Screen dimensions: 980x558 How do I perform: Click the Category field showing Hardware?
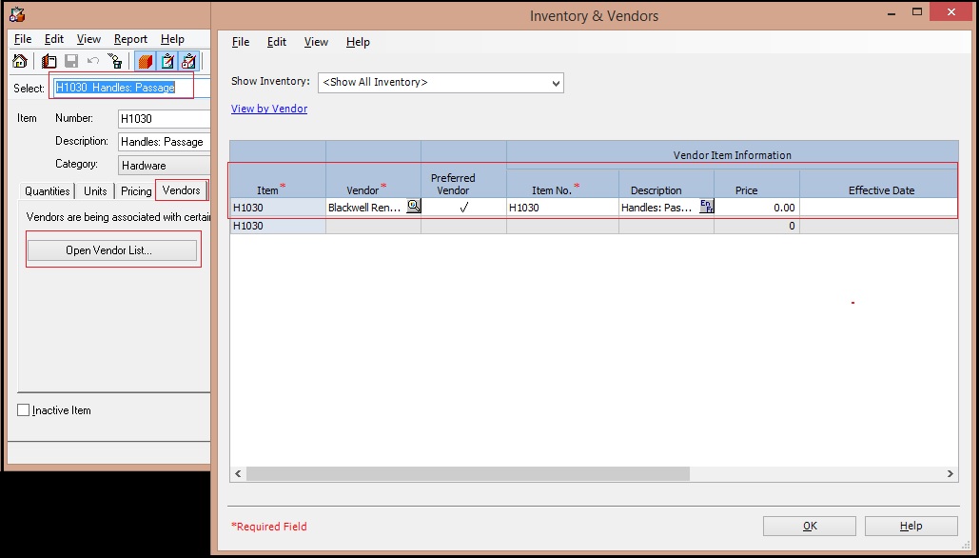click(x=163, y=165)
